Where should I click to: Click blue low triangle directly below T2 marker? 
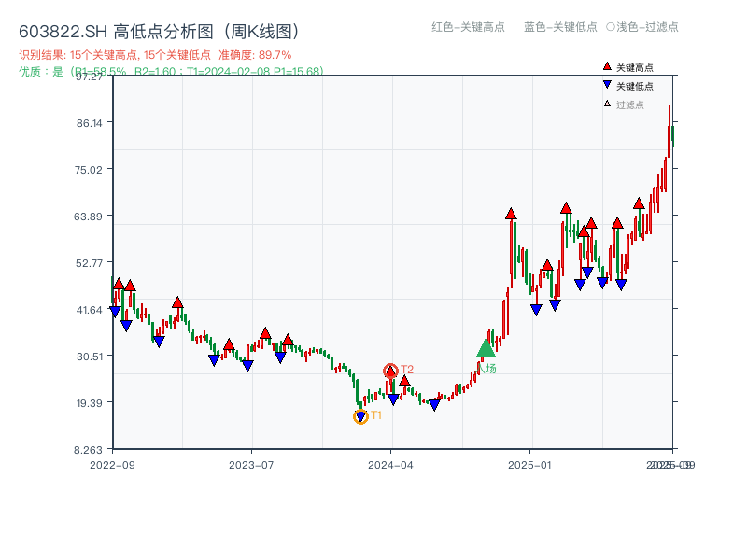pyautogui.click(x=393, y=399)
